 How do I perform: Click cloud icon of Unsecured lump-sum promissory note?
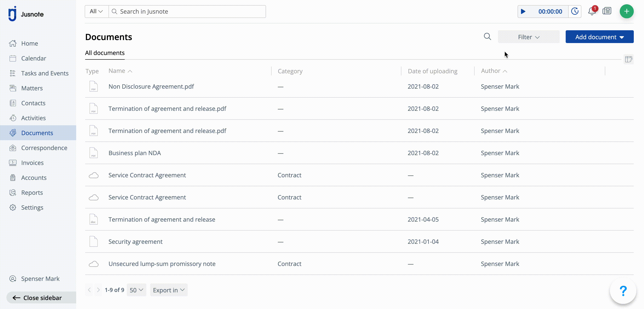[93, 264]
